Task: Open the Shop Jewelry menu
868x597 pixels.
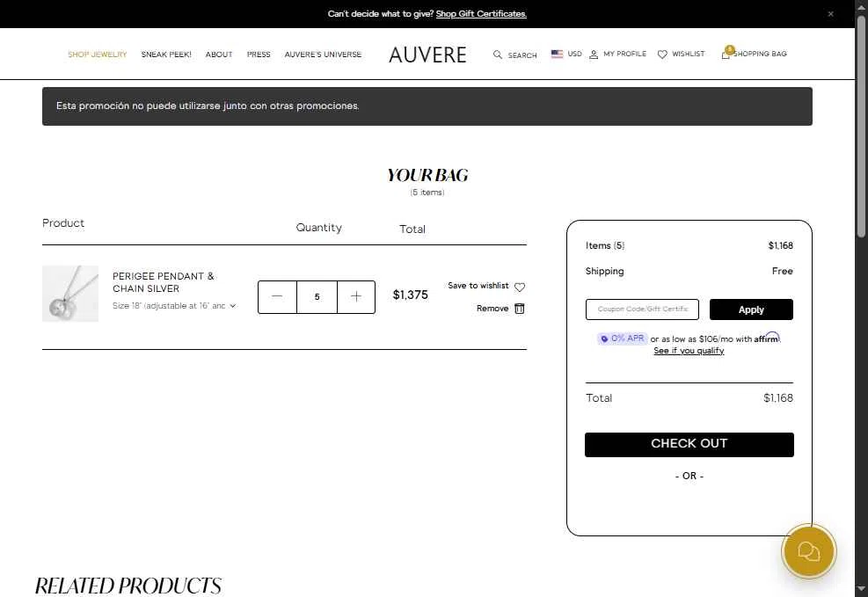Action: [x=98, y=55]
